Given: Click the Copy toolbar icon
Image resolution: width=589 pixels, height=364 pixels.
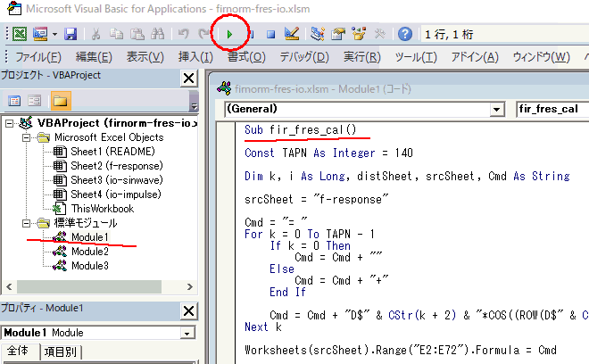Looking at the screenshot, I should pyautogui.click(x=116, y=34).
